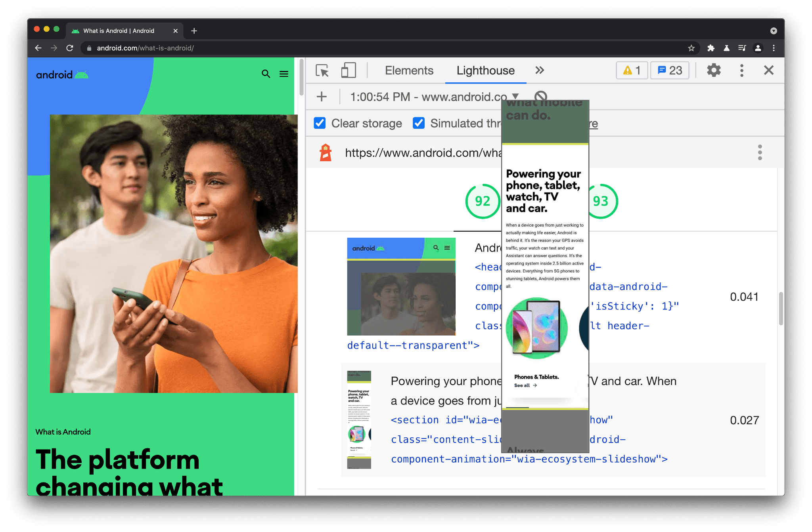Click the Lighthouse tab in DevTools
The height and width of the screenshot is (532, 812).
point(485,69)
